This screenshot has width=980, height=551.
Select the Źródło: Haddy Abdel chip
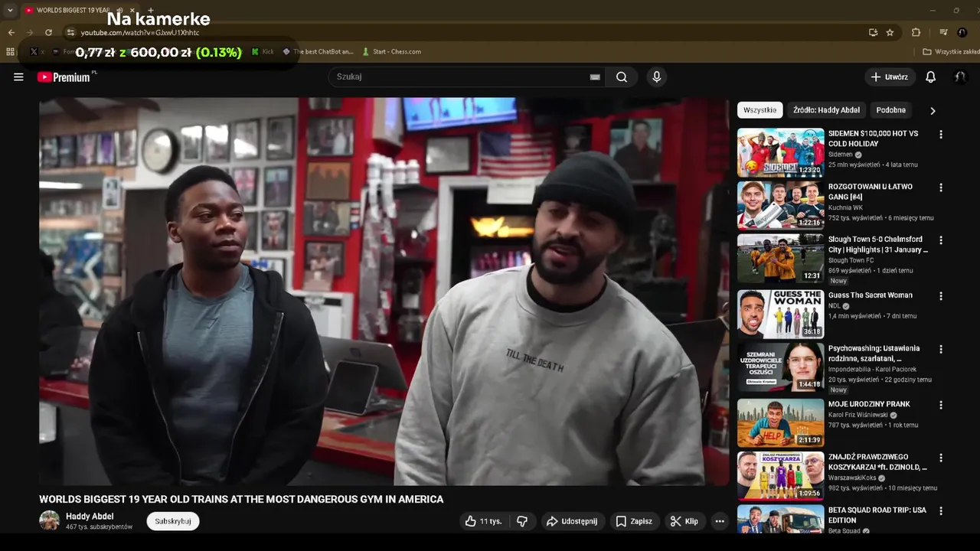click(826, 110)
